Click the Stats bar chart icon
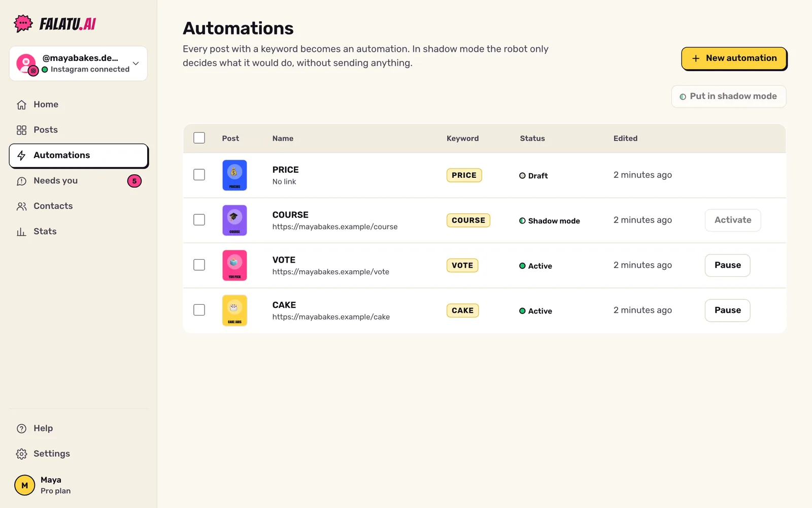Image resolution: width=812 pixels, height=508 pixels. [x=21, y=232]
